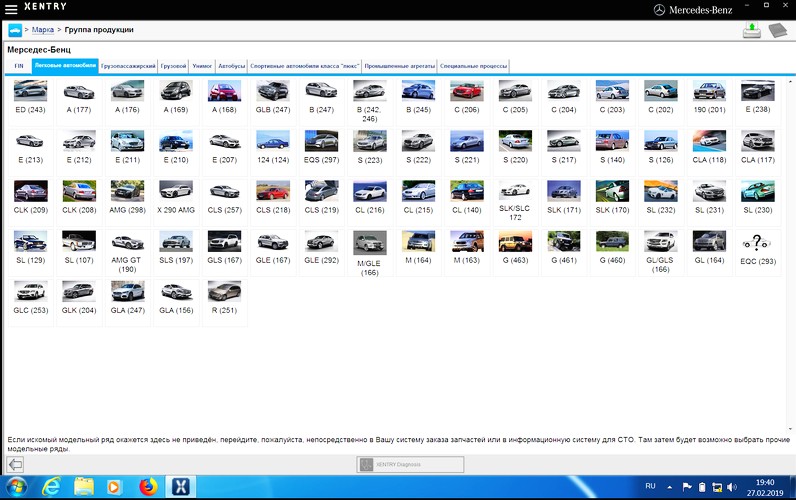Go back using the left arrow button

click(15, 464)
